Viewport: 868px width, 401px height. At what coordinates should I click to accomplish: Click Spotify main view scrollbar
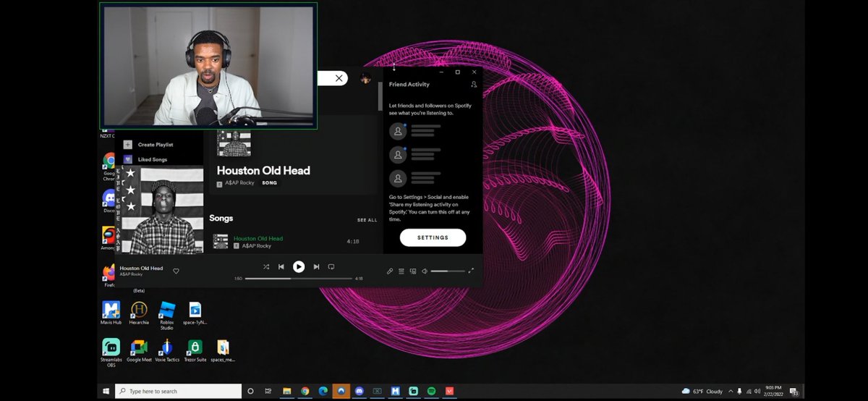[380, 96]
